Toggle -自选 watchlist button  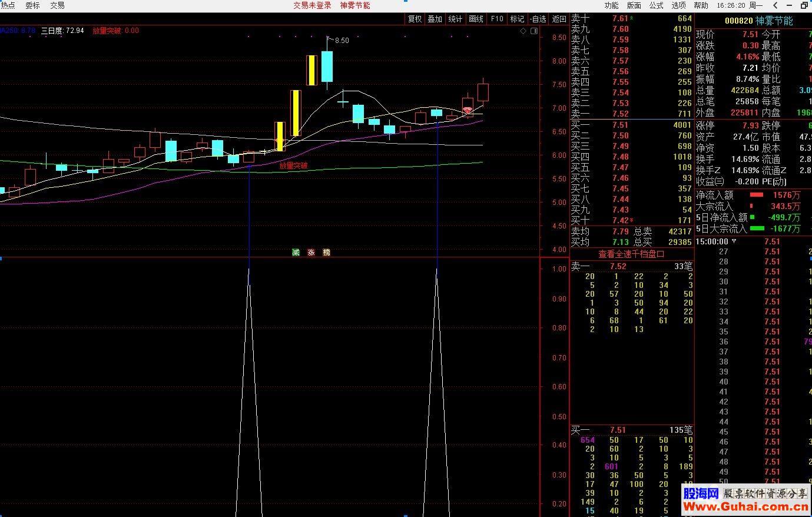tap(538, 19)
